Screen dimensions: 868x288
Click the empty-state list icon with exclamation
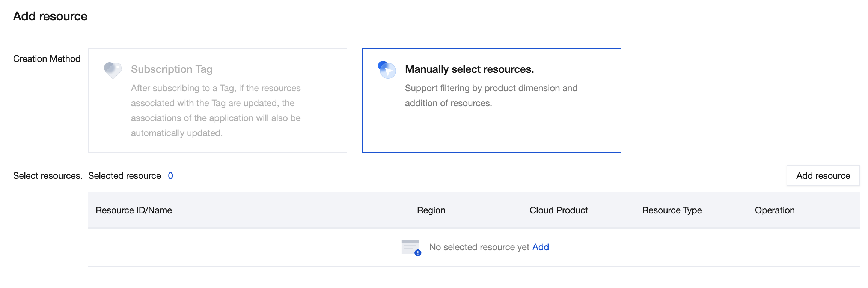[x=411, y=247]
